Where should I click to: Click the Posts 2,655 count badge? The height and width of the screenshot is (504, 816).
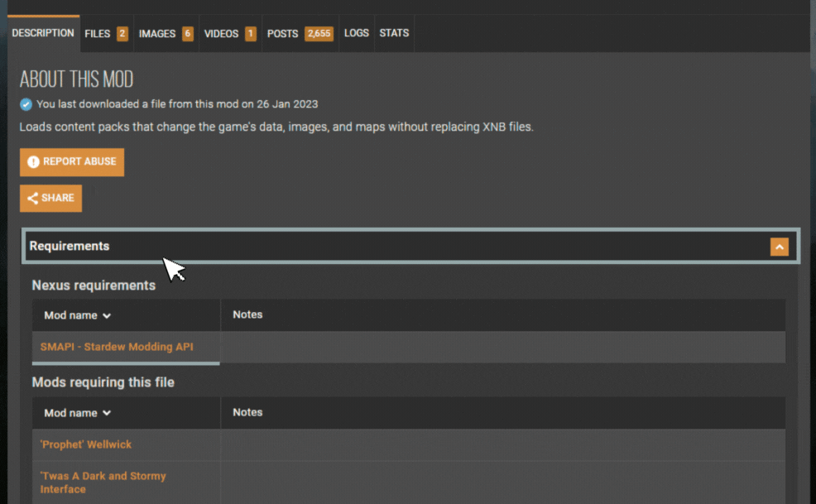point(319,34)
